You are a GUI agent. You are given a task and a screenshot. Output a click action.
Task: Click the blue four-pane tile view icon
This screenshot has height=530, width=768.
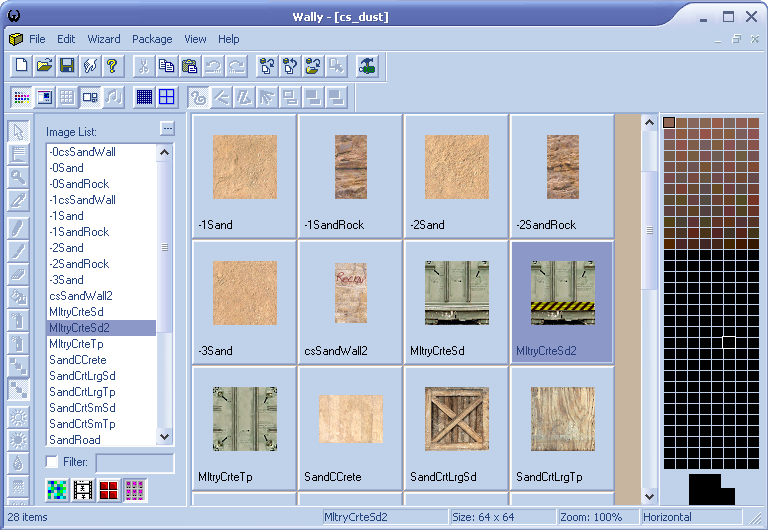click(x=166, y=97)
